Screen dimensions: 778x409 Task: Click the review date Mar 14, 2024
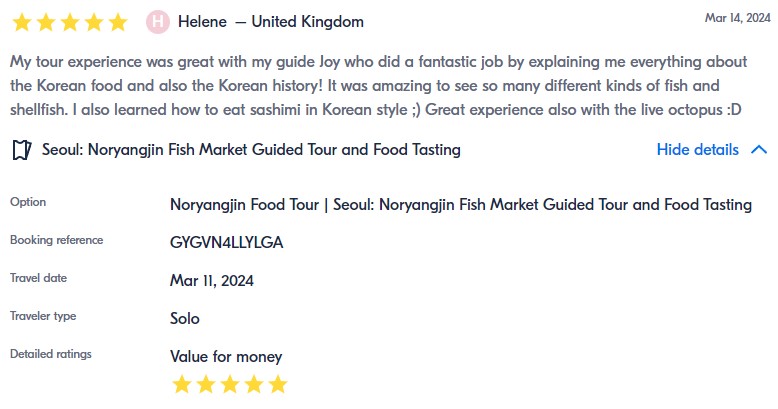[737, 17]
